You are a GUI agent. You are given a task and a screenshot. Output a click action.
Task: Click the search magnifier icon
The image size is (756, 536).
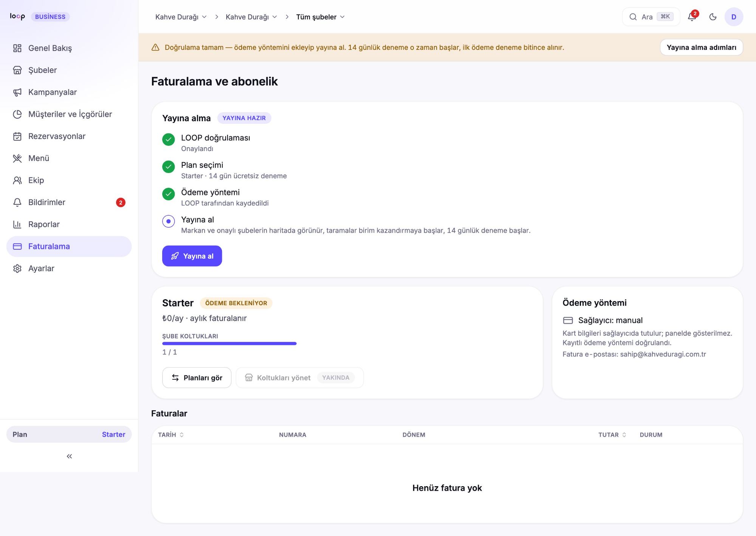[x=633, y=17]
